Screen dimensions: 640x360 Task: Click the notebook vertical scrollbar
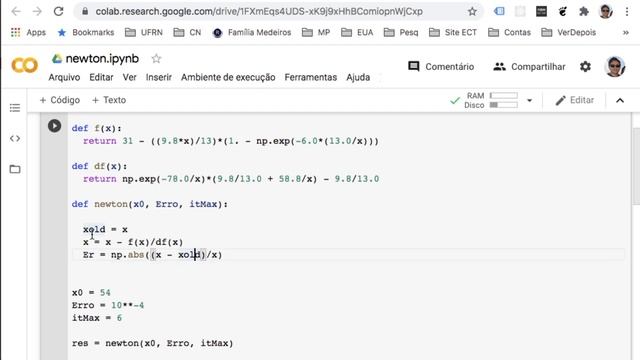[636, 167]
